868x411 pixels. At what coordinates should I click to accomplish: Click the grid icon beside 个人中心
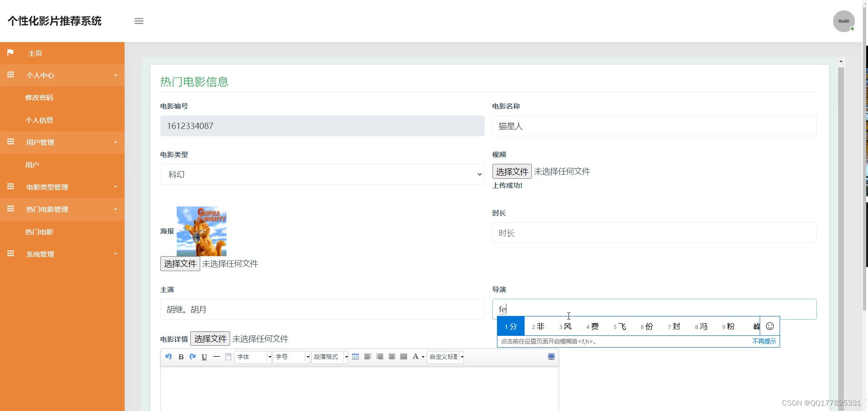(10, 75)
